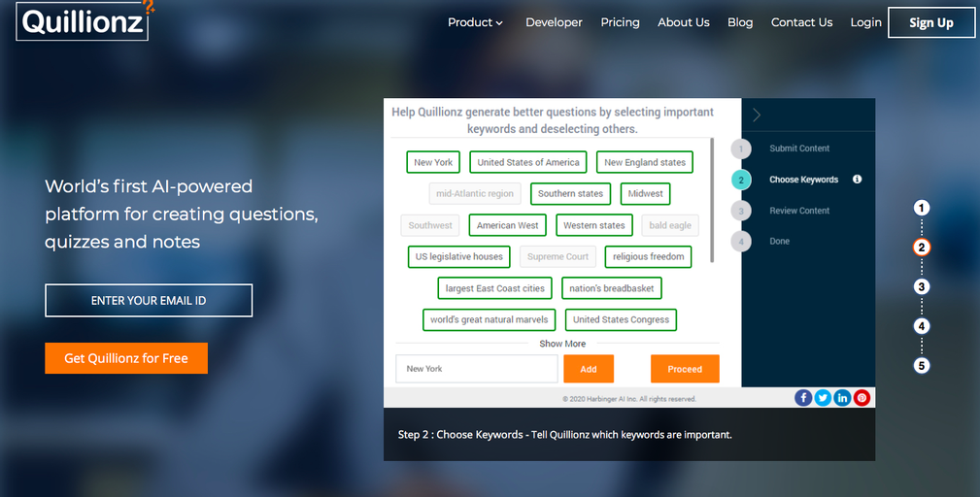Share on Facebook icon

[x=803, y=398]
